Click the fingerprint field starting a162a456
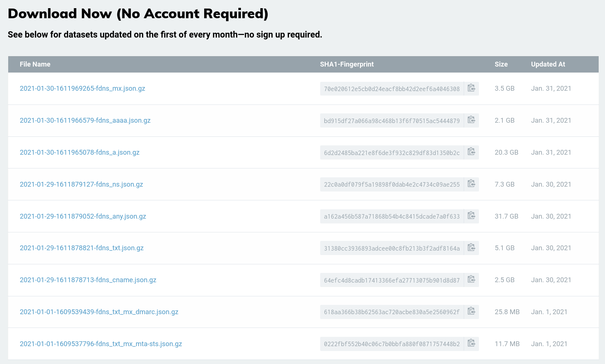This screenshot has height=364, width=605. click(x=392, y=216)
